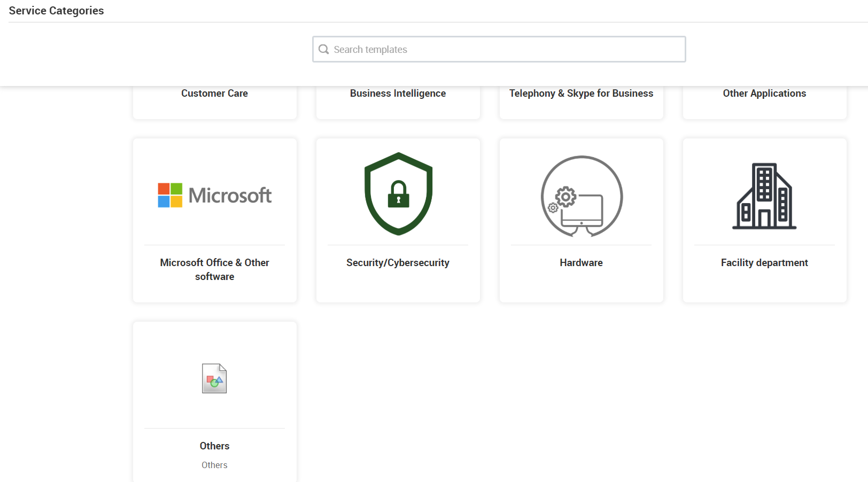Open the Other Applications category
Image resolution: width=868 pixels, height=482 pixels.
765,94
